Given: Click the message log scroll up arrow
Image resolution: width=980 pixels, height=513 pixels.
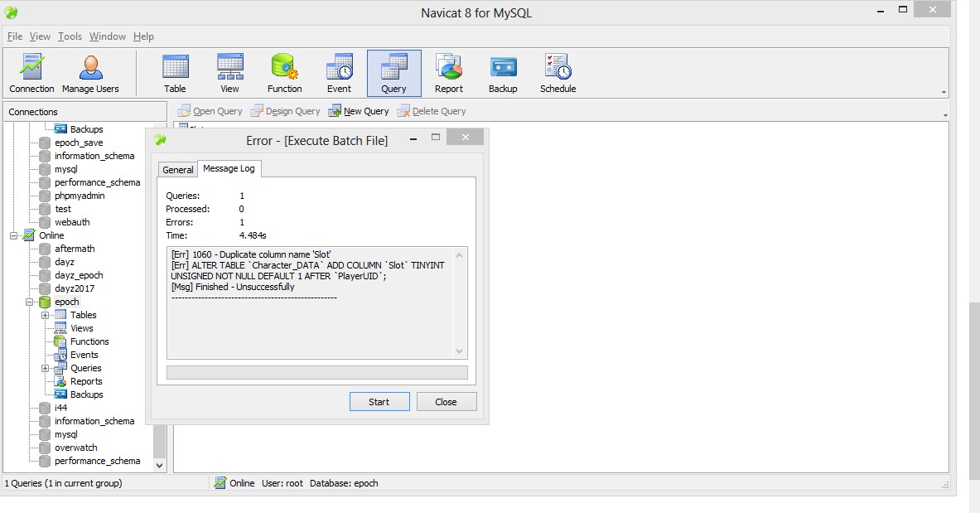Looking at the screenshot, I should pyautogui.click(x=460, y=254).
